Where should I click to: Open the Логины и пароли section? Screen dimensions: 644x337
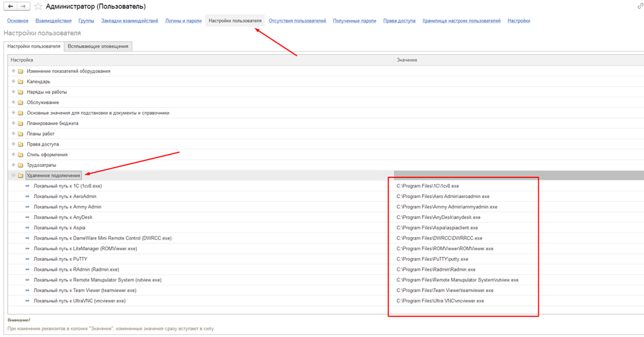(x=183, y=21)
